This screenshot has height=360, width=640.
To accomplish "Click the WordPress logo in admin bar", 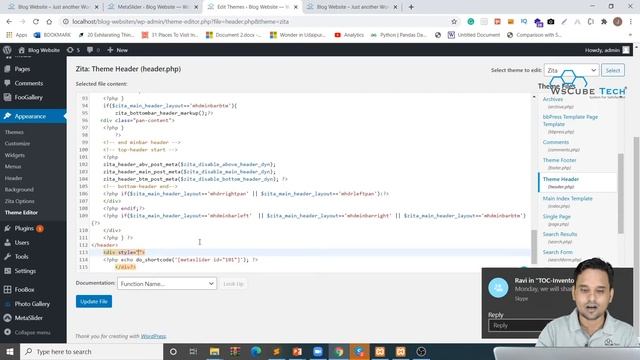I will 7,50.
